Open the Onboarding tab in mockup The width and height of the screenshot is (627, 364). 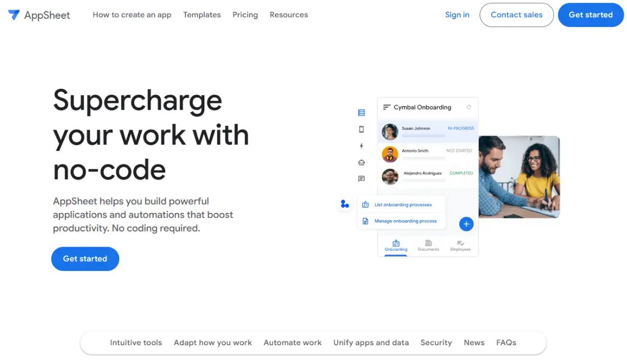(x=396, y=246)
